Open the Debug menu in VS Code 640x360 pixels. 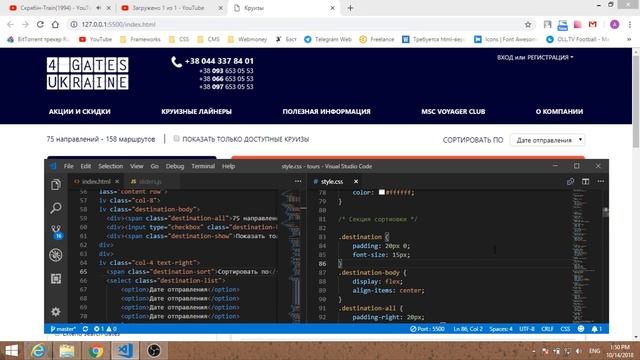coord(175,166)
